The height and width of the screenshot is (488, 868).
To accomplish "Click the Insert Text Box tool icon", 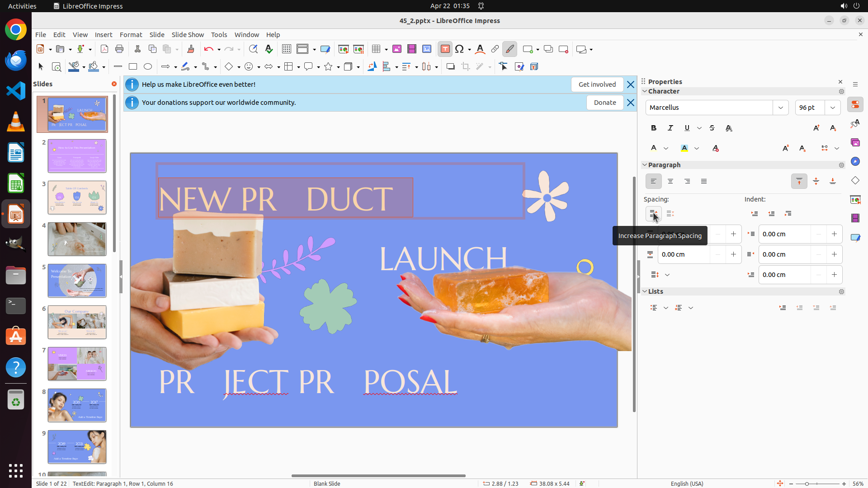I will (445, 49).
